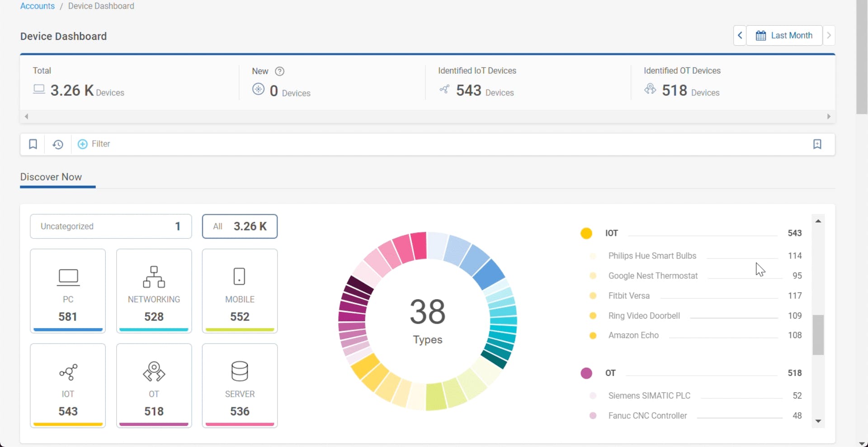Navigate to the previous time period
The image size is (868, 447).
click(740, 35)
